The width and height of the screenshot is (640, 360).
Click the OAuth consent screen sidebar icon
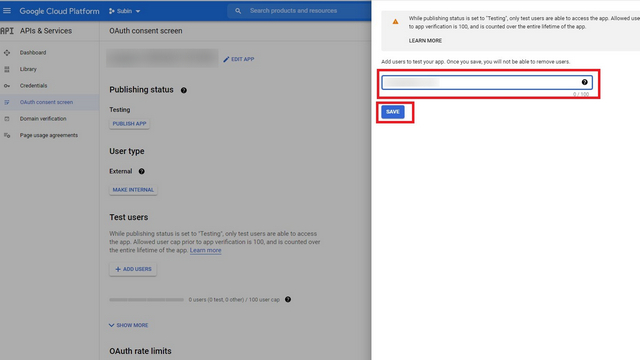click(x=7, y=102)
